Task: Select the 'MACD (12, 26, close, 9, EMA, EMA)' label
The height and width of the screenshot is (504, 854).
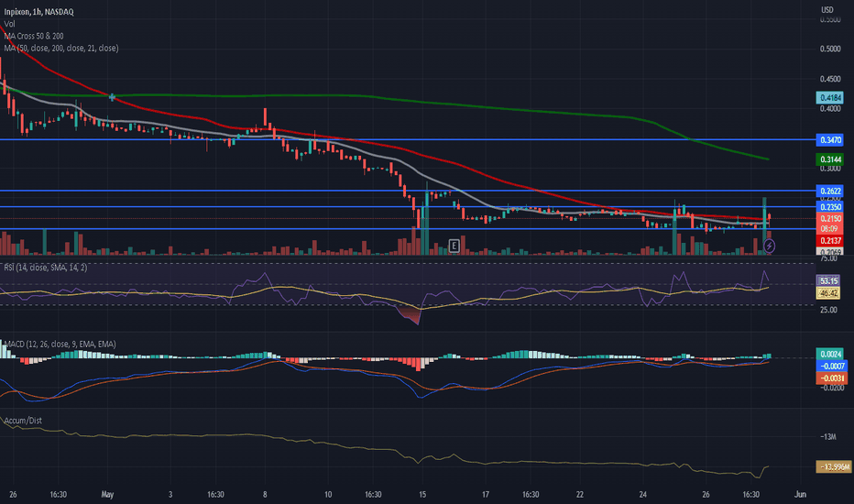Action: pyautogui.click(x=60, y=344)
